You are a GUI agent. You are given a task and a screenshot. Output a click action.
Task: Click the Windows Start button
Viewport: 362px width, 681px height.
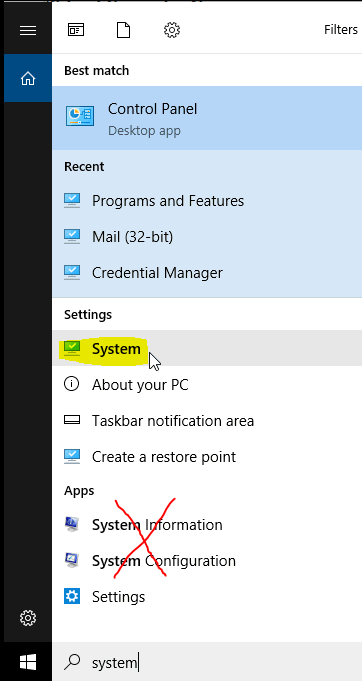[x=28, y=662]
